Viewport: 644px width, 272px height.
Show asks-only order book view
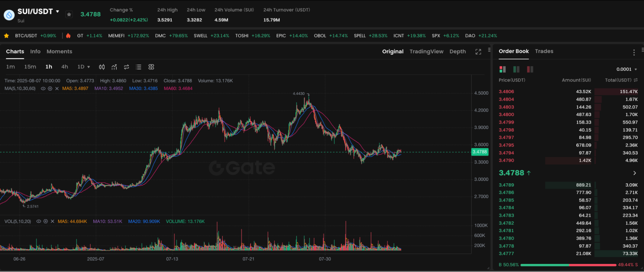530,69
